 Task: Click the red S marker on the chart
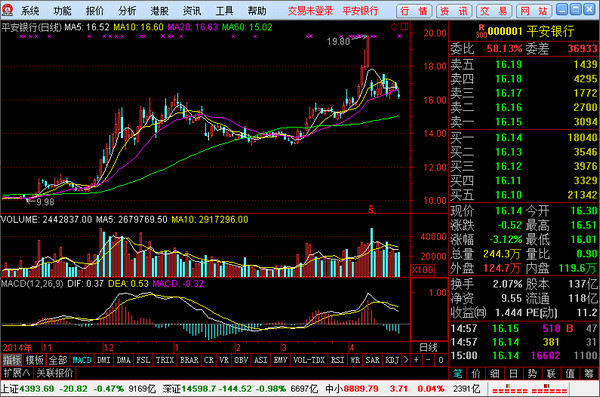(x=371, y=209)
